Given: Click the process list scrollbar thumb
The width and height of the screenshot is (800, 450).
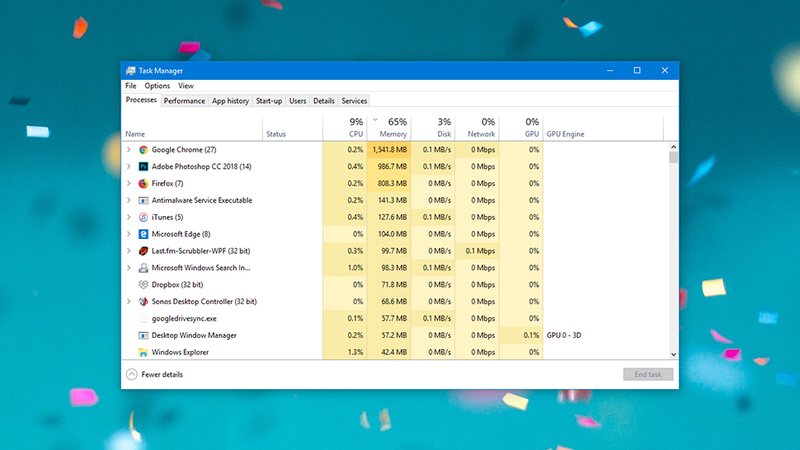Looking at the screenshot, I should coord(673,157).
